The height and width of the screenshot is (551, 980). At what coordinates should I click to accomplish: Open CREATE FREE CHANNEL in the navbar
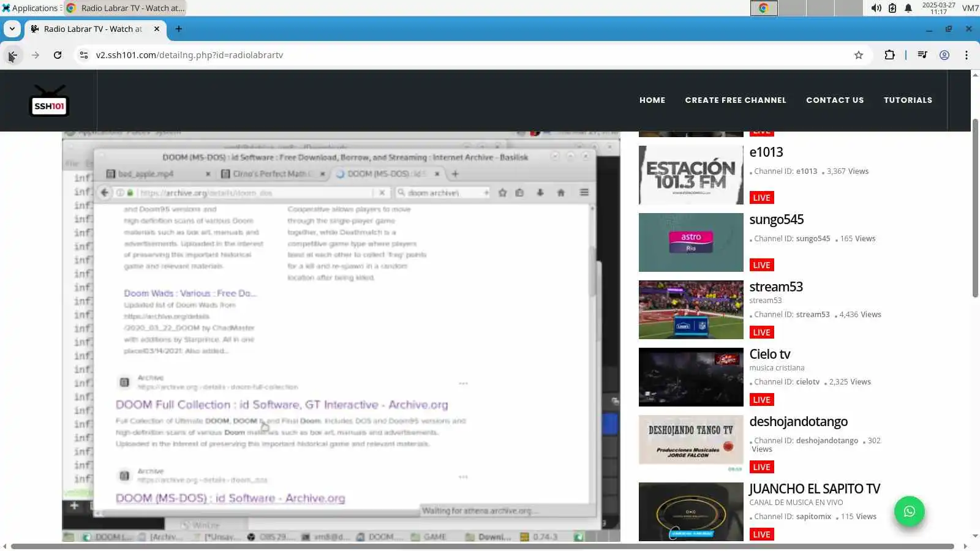(736, 100)
